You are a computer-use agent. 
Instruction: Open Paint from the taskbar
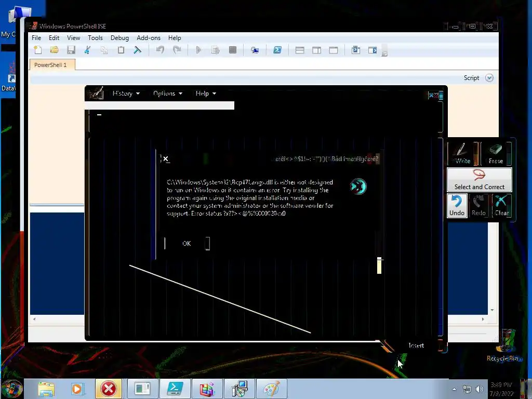[x=272, y=389]
